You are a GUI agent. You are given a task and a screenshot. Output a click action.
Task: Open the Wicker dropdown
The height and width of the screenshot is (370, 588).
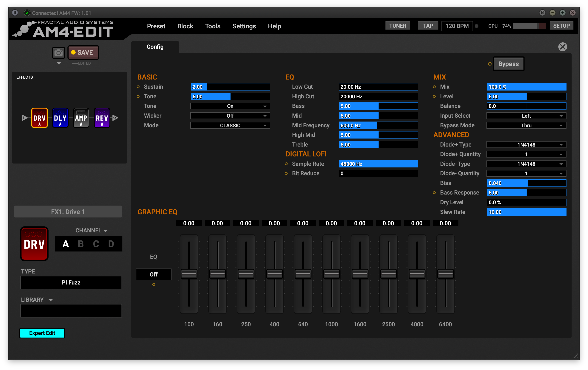230,116
